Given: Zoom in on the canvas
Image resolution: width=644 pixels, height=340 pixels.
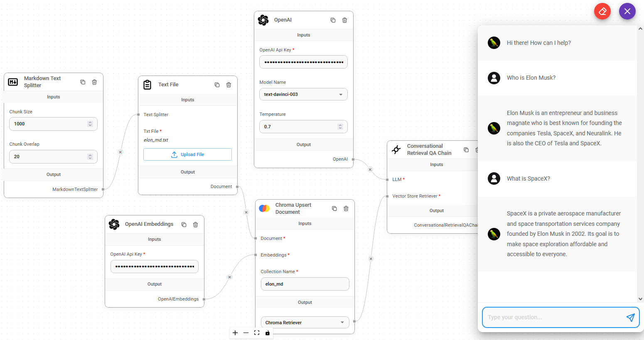Looking at the screenshot, I should coord(235,333).
